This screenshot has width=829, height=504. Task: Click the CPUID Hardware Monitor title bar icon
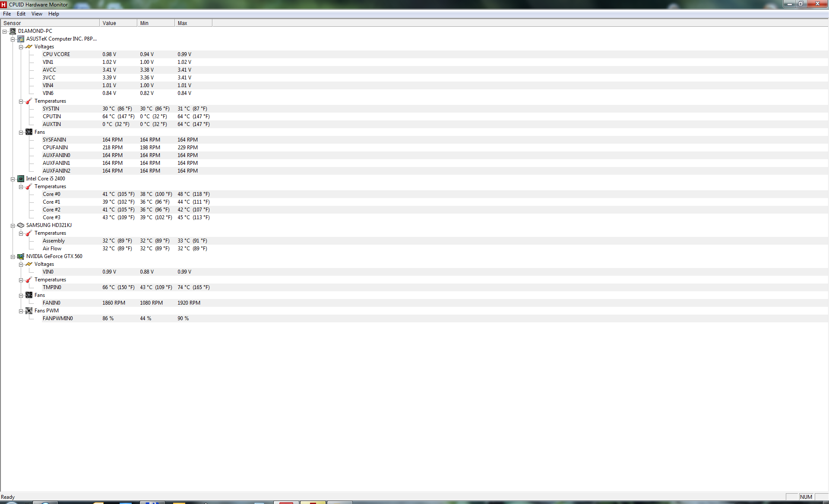(x=4, y=5)
